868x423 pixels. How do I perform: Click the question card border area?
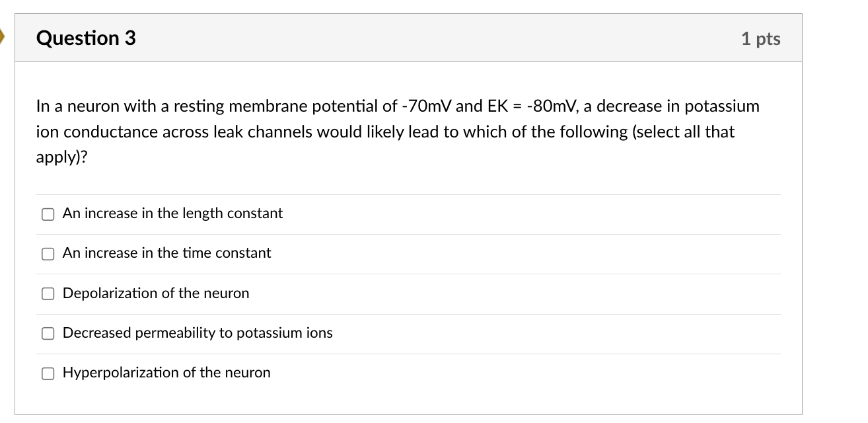[15, 231]
